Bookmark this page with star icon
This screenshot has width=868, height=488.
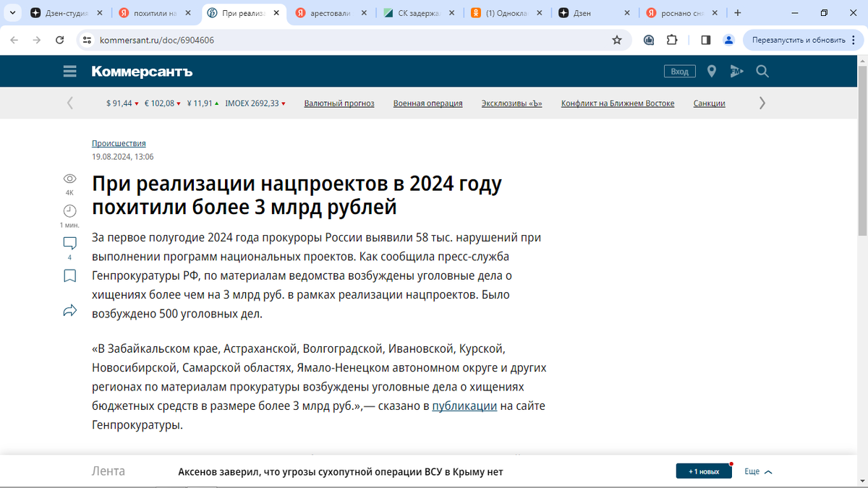tap(617, 40)
